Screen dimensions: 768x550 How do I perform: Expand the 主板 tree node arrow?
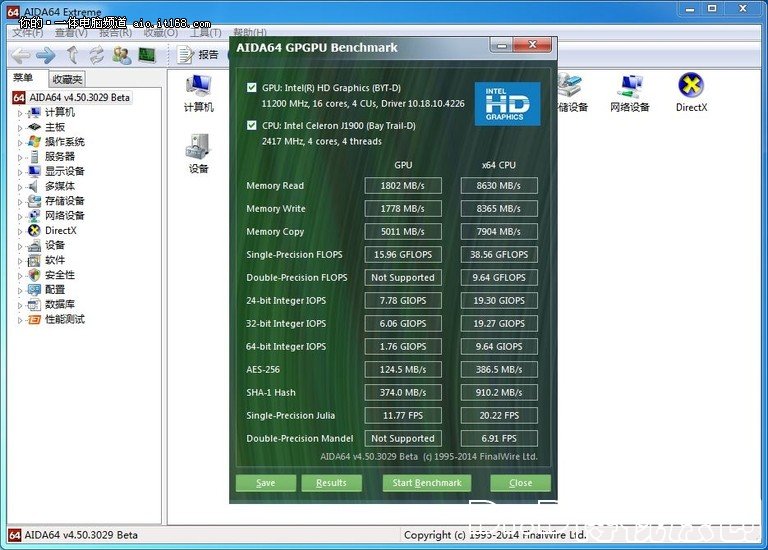20,128
